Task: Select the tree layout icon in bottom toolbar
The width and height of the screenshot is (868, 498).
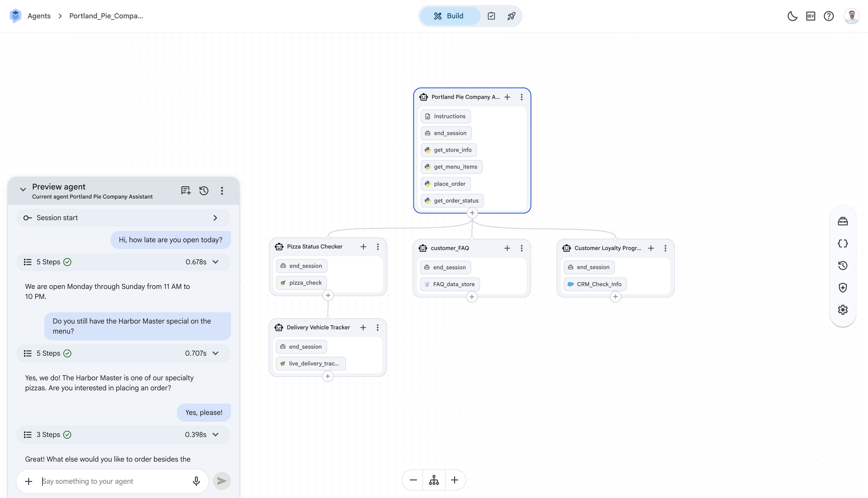Action: (x=434, y=480)
